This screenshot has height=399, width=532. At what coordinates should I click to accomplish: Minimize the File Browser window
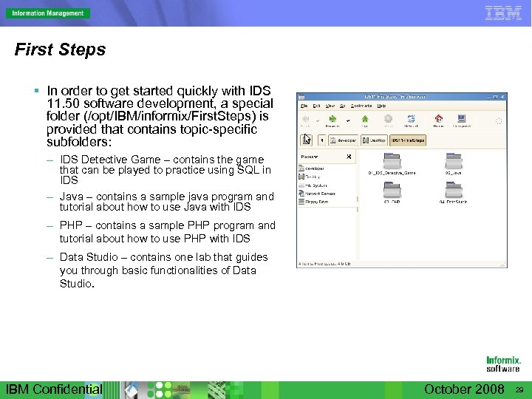[x=489, y=97]
